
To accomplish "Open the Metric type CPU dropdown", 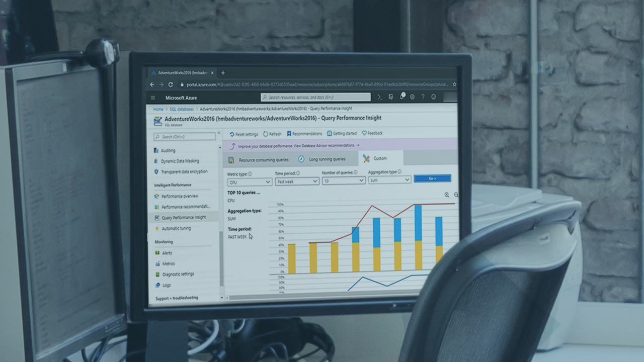I will pos(250,182).
